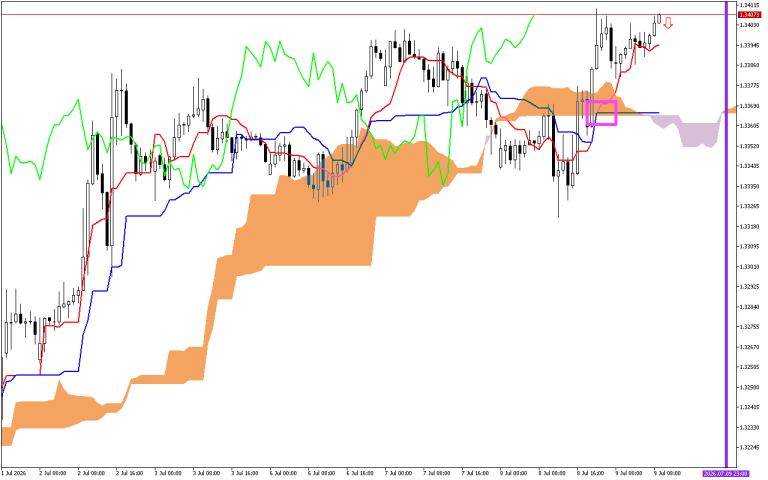Click the 1.33265 price label
Screen dimensions: 768x480
pyautogui.click(x=749, y=206)
